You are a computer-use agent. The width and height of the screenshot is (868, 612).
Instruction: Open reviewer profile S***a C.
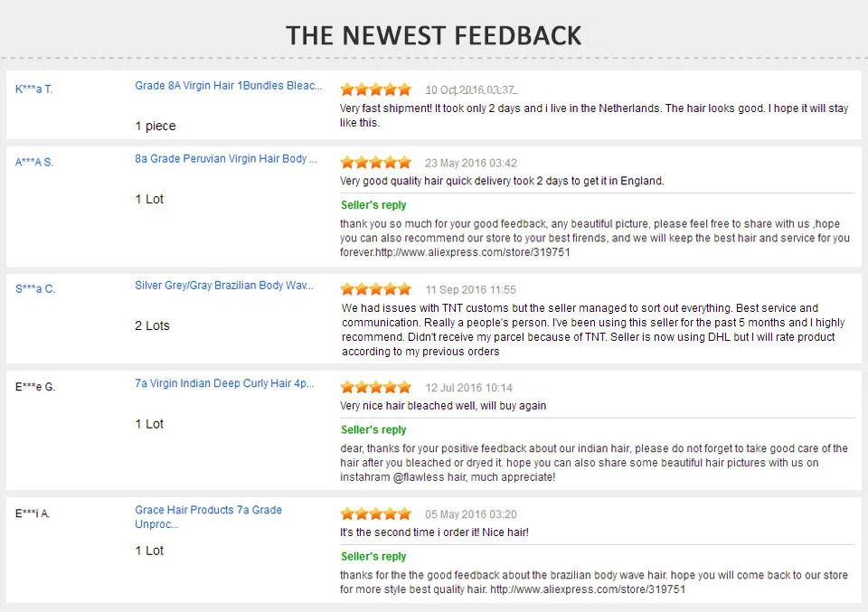[x=35, y=289]
